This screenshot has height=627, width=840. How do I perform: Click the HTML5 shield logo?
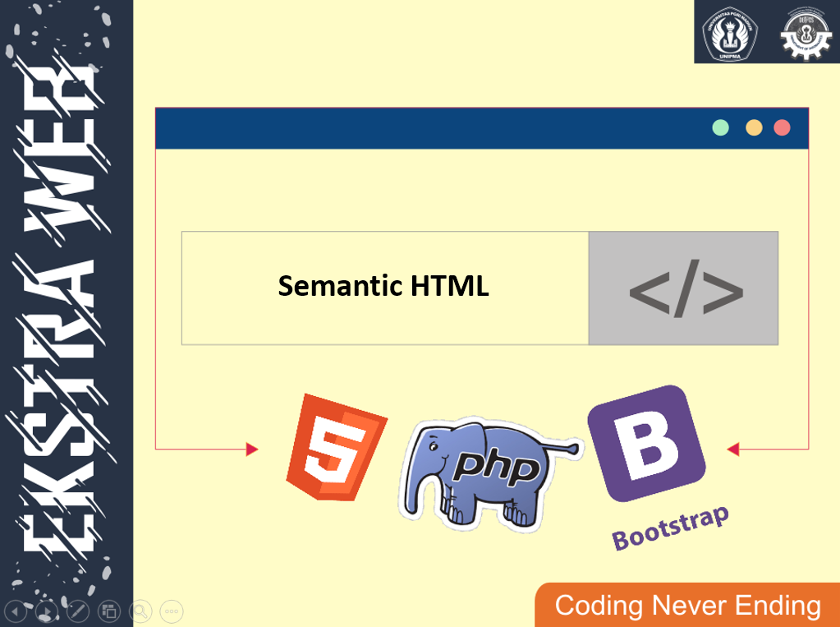click(x=337, y=447)
